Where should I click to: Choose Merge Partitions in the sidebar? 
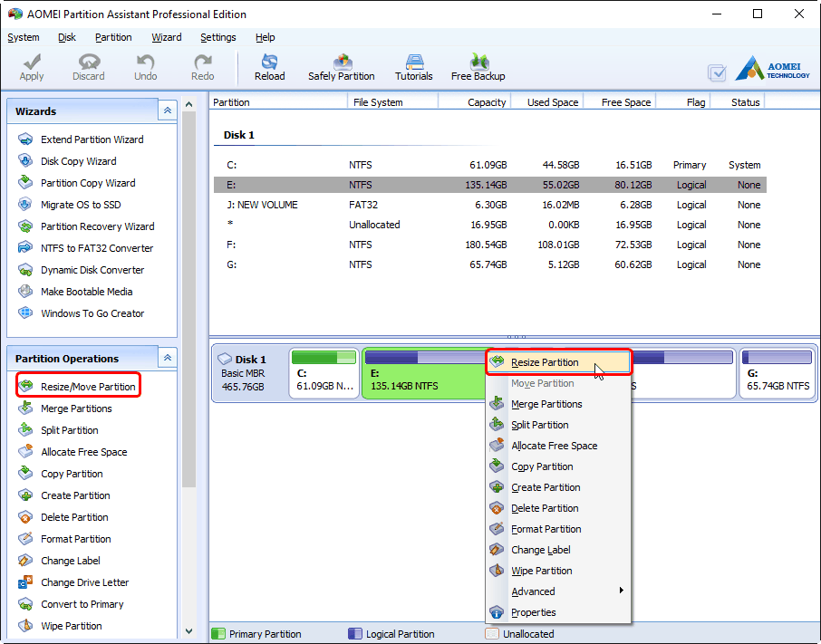point(65,409)
